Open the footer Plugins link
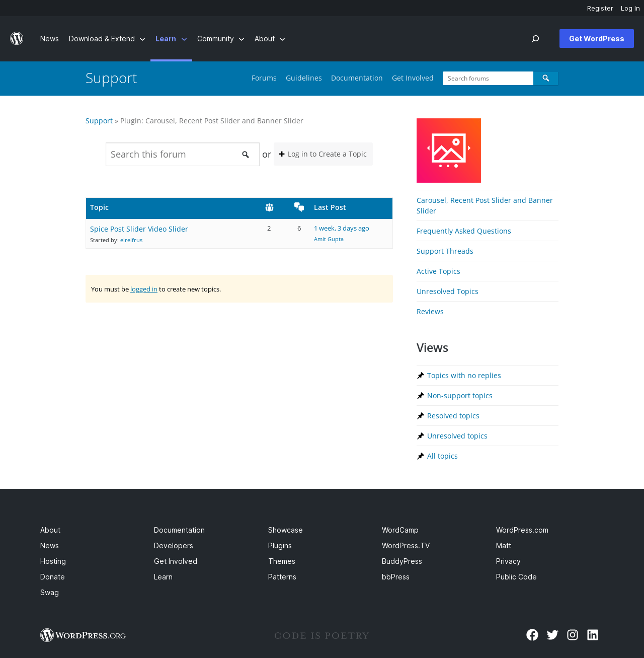The width and height of the screenshot is (644, 658). pos(280,546)
